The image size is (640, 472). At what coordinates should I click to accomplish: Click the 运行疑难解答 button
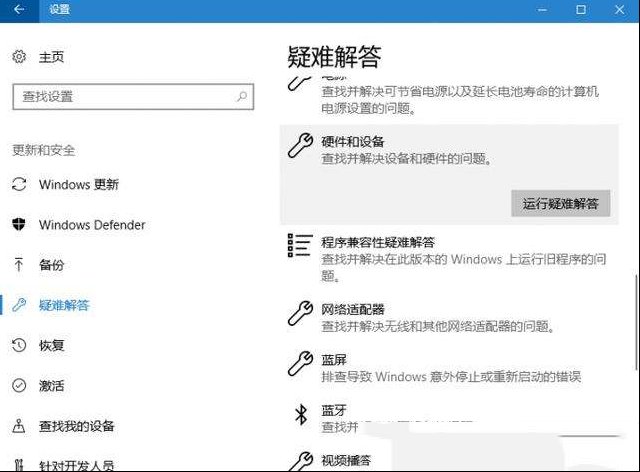(561, 203)
